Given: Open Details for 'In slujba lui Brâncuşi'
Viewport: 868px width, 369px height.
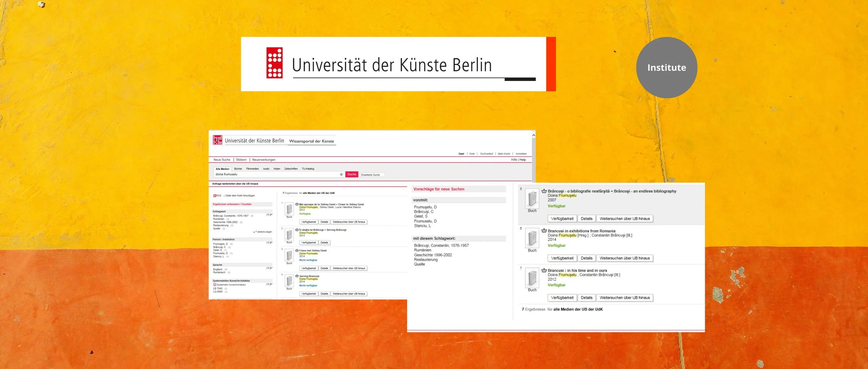Looking at the screenshot, I should coord(325,243).
